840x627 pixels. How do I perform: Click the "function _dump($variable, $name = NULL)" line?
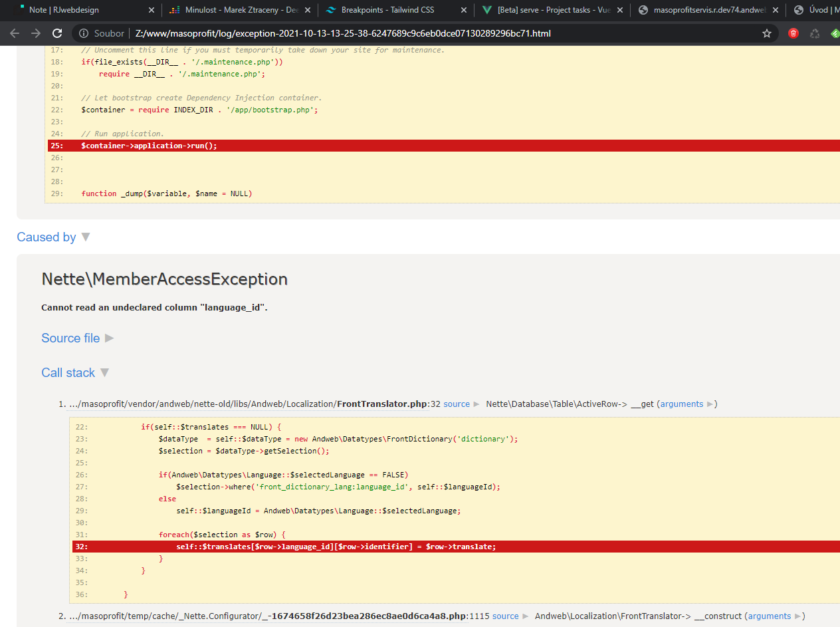(x=167, y=193)
